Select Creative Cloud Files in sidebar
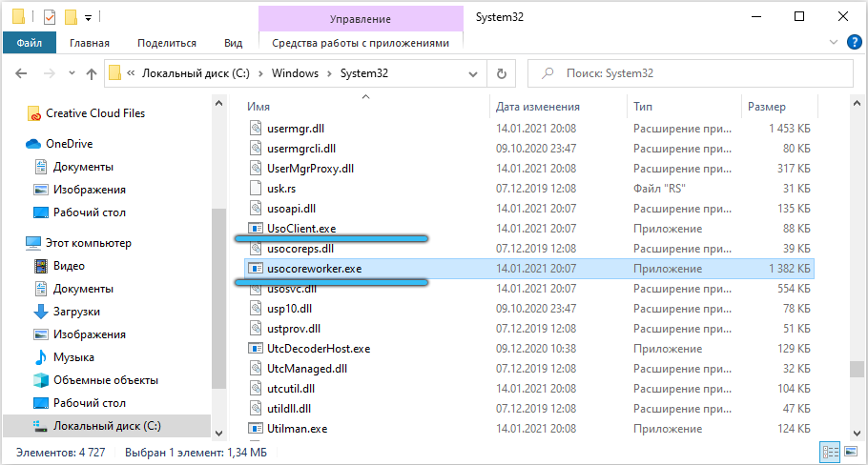Image resolution: width=868 pixels, height=465 pixels. [95, 112]
